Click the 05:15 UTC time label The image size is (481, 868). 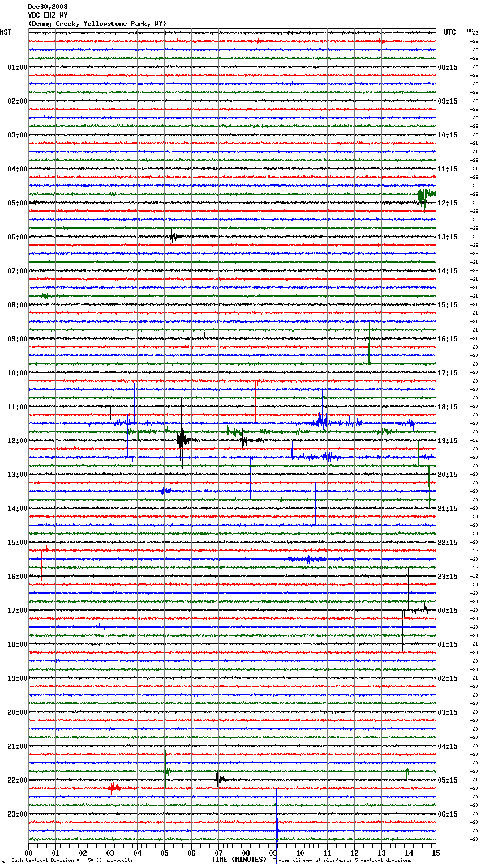point(448,780)
